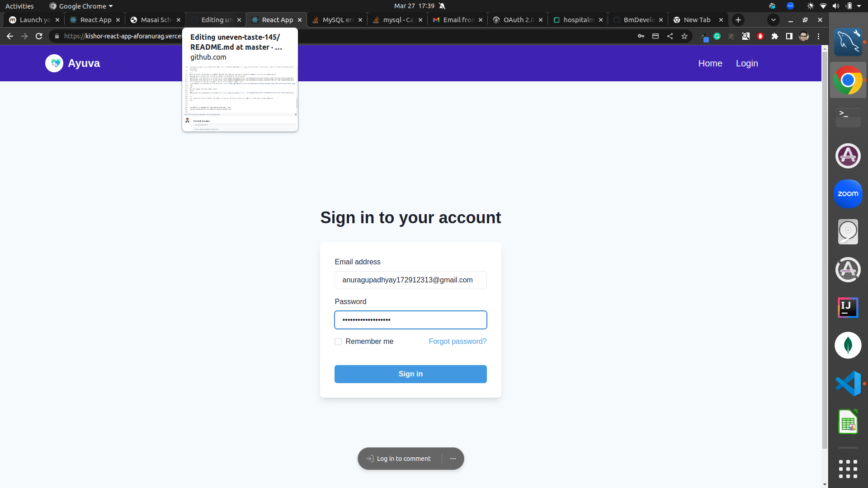868x488 pixels.
Task: Open Chrome's three-dot settings menu
Action: pyautogui.click(x=818, y=36)
